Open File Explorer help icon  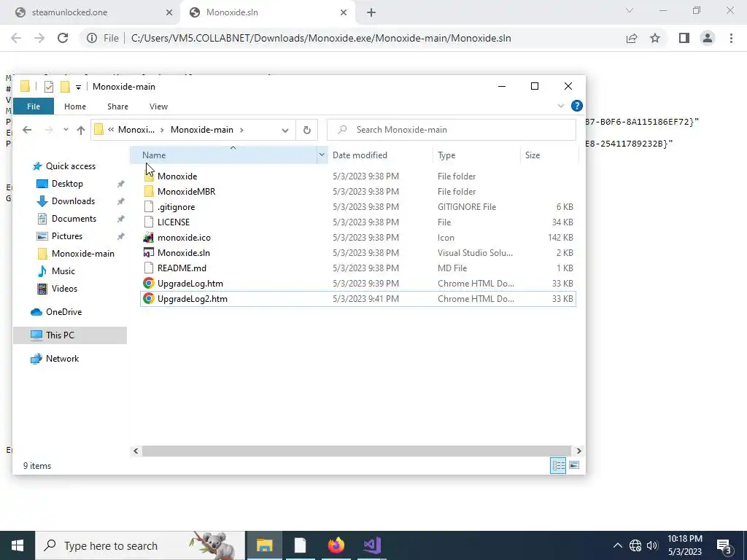(x=576, y=106)
